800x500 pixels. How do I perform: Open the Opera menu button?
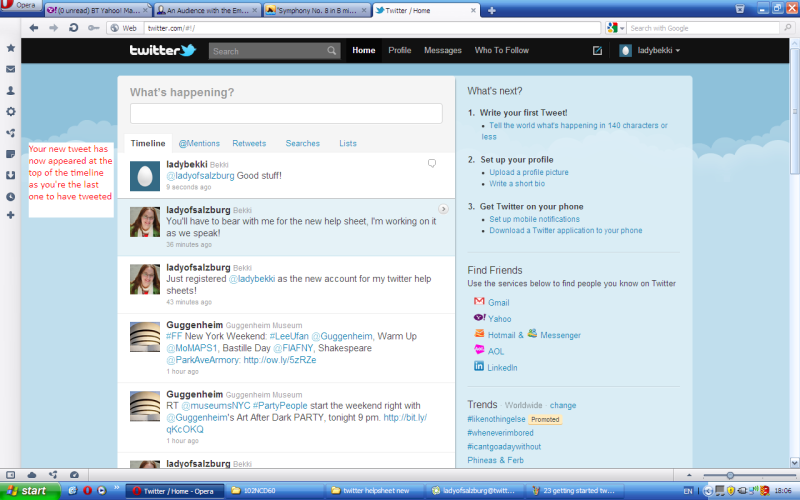click(x=21, y=5)
